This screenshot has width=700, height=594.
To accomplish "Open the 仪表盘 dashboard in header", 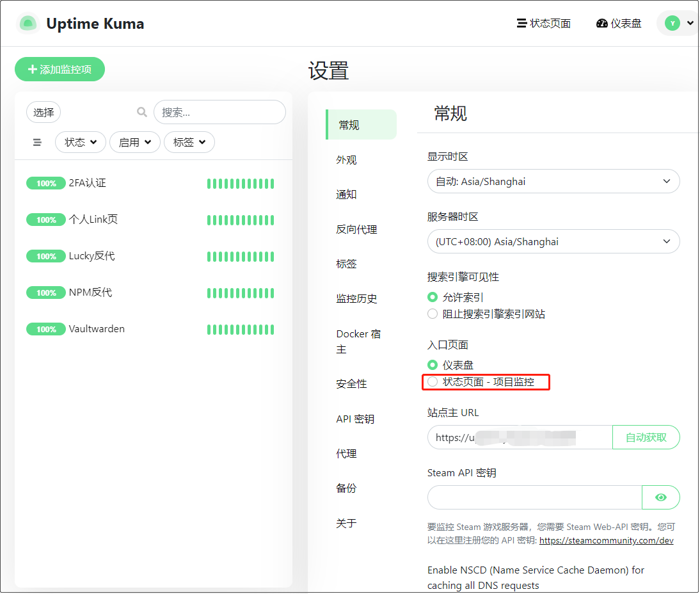I will tap(619, 24).
